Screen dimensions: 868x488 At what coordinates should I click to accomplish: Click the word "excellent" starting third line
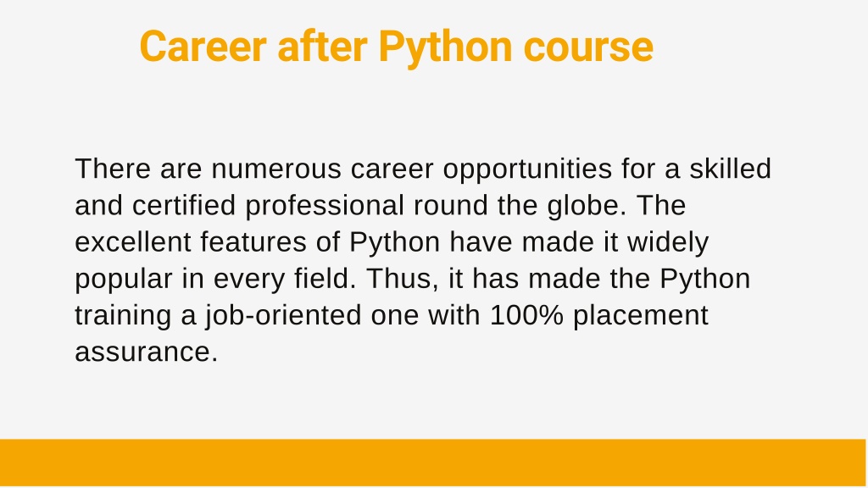(x=133, y=241)
